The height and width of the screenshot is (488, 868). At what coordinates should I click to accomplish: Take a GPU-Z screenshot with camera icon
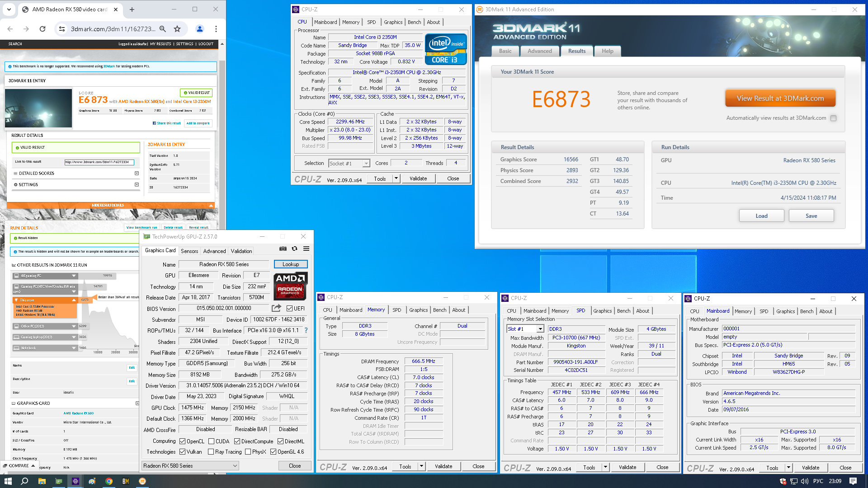pyautogui.click(x=283, y=249)
